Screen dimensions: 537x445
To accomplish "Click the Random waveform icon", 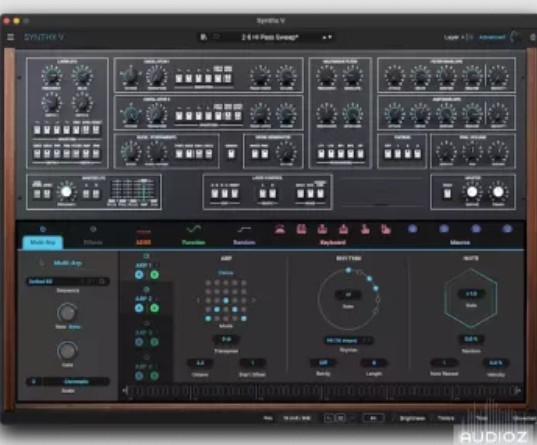I will (244, 229).
